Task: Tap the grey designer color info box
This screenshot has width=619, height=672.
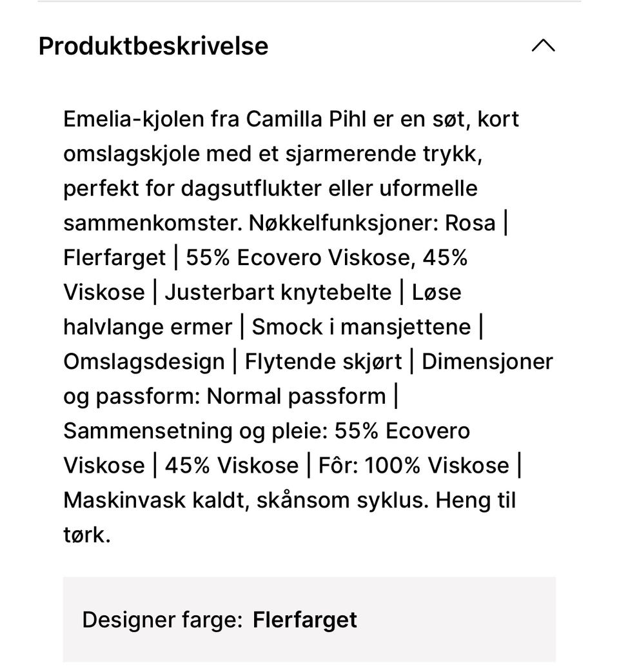Action: tap(451, 620)
